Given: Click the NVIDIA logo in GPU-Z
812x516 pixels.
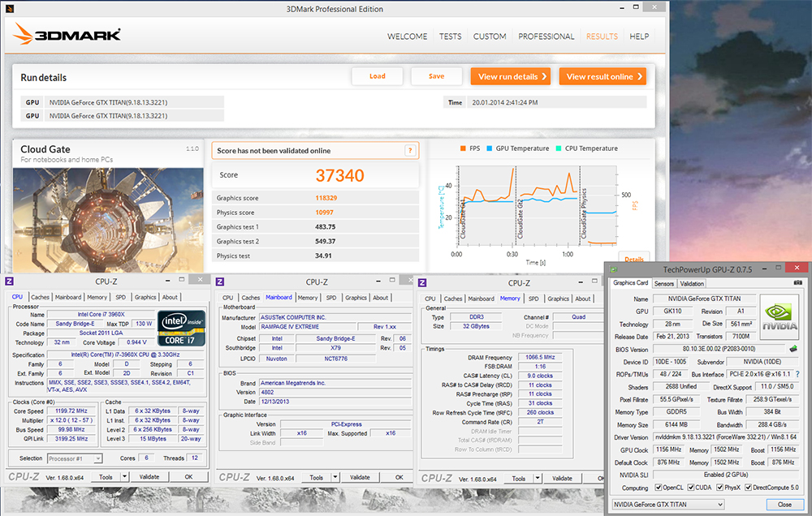Looking at the screenshot, I should pos(780,317).
